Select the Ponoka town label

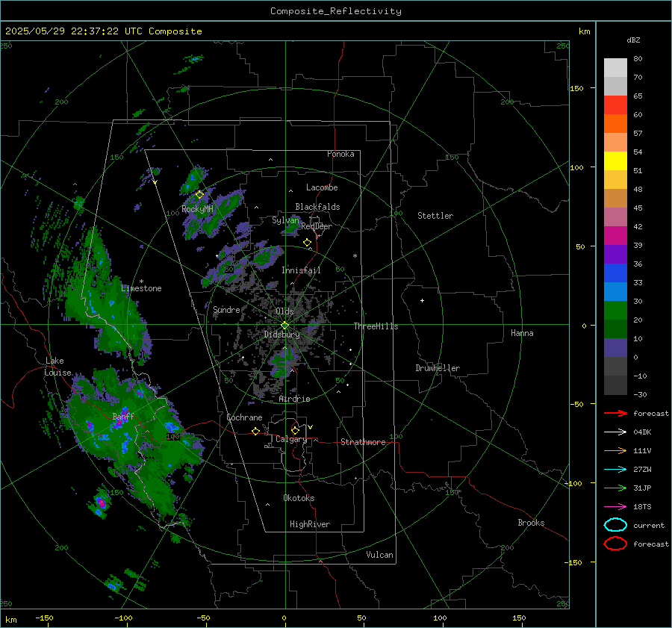coord(340,154)
